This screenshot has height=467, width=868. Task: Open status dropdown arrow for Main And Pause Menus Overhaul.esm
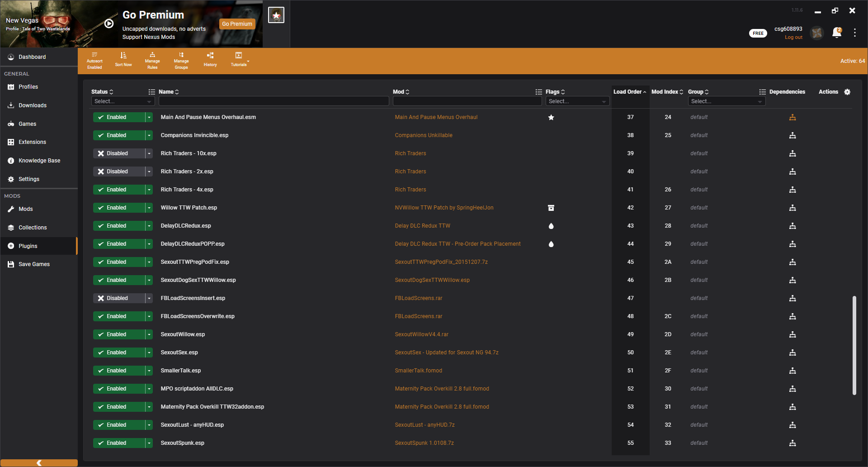pos(149,117)
